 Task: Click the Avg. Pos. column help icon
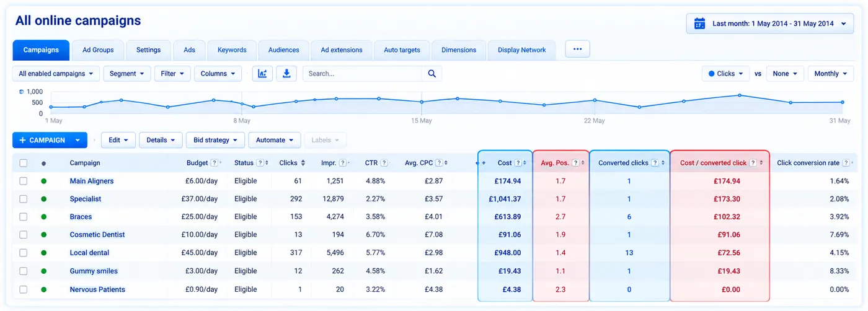(x=575, y=163)
